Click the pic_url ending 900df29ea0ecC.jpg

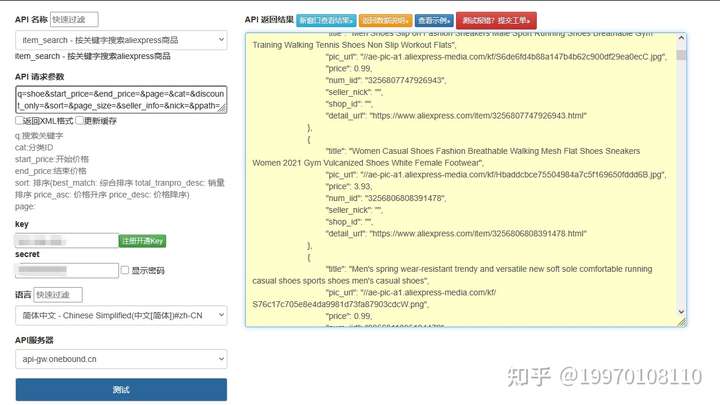[496, 57]
